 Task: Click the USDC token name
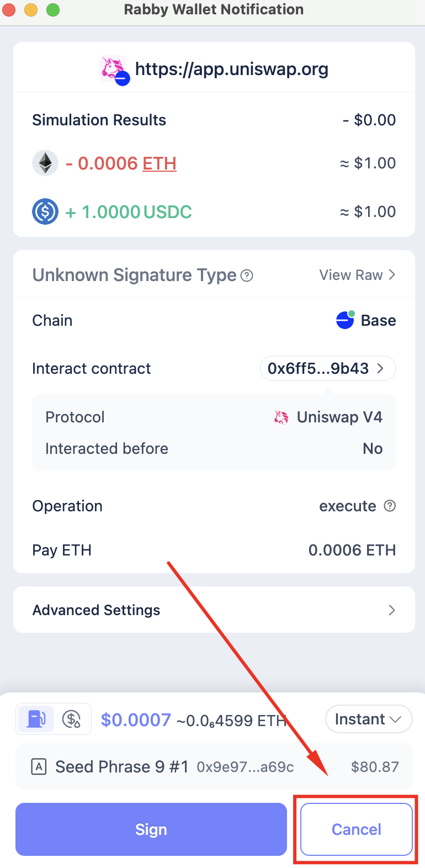pos(168,212)
